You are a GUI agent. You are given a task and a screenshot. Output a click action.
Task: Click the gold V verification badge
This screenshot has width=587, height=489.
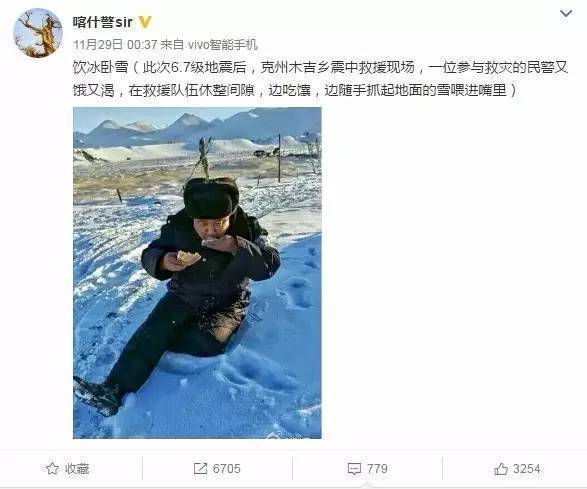click(x=145, y=22)
